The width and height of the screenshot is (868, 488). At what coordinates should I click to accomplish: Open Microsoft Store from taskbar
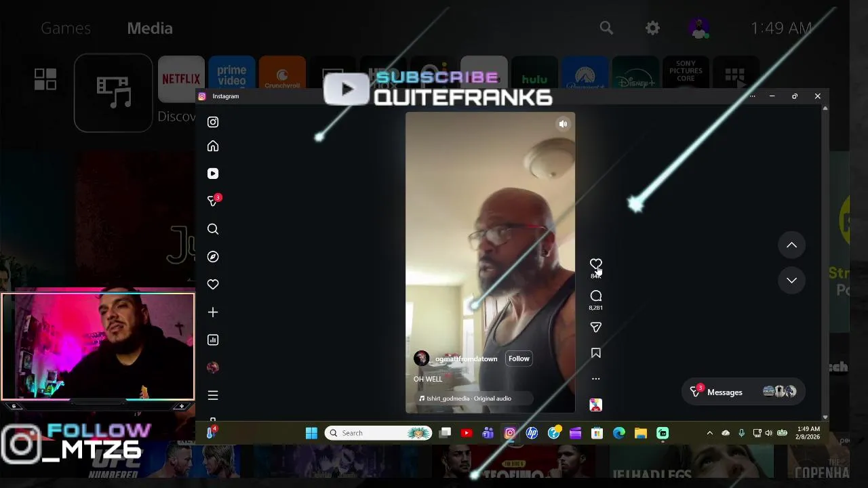coord(597,433)
